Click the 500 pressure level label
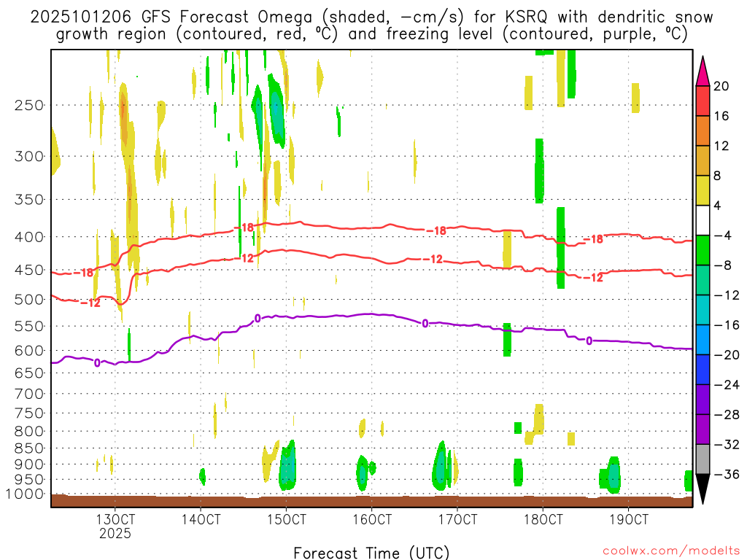Viewport: 747px width, 560px height. pos(29,300)
